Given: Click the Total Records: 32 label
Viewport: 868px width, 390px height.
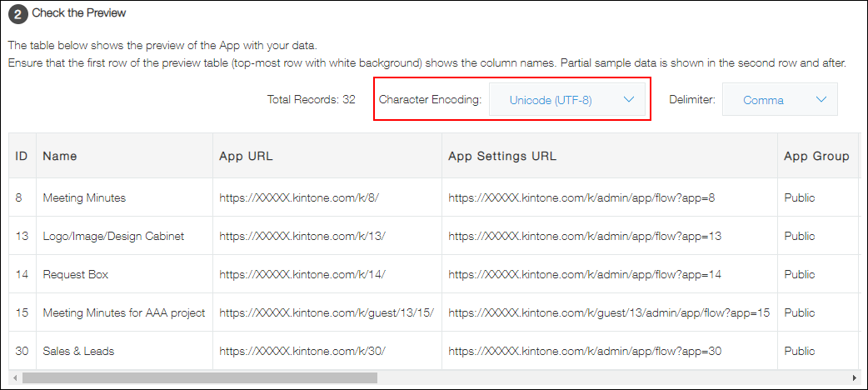Looking at the screenshot, I should click(x=311, y=99).
